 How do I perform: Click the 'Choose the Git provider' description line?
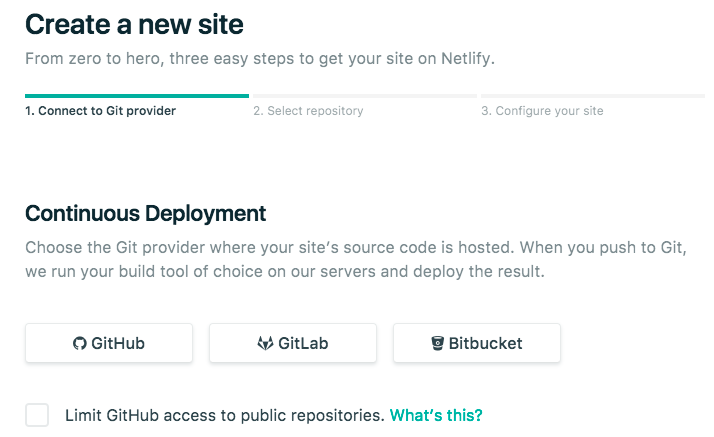(356, 247)
